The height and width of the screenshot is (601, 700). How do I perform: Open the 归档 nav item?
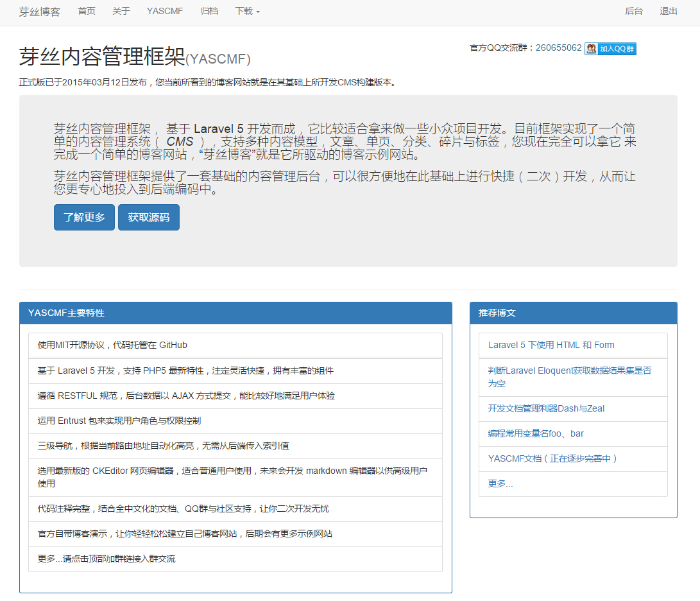(209, 11)
